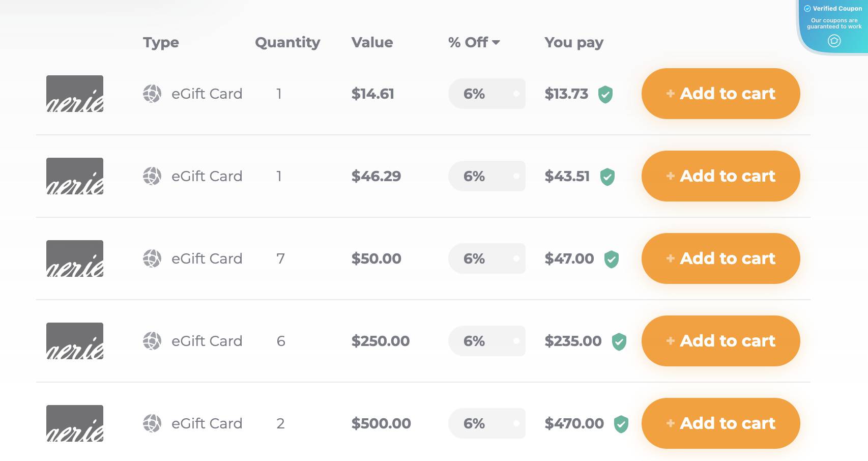Add the $250.00 eGift Card to cart

click(720, 341)
